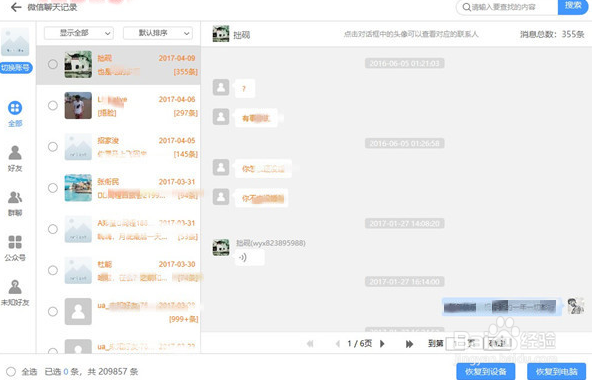Go back with the left arrow icon
The image size is (592, 380).
pyautogui.click(x=16, y=7)
